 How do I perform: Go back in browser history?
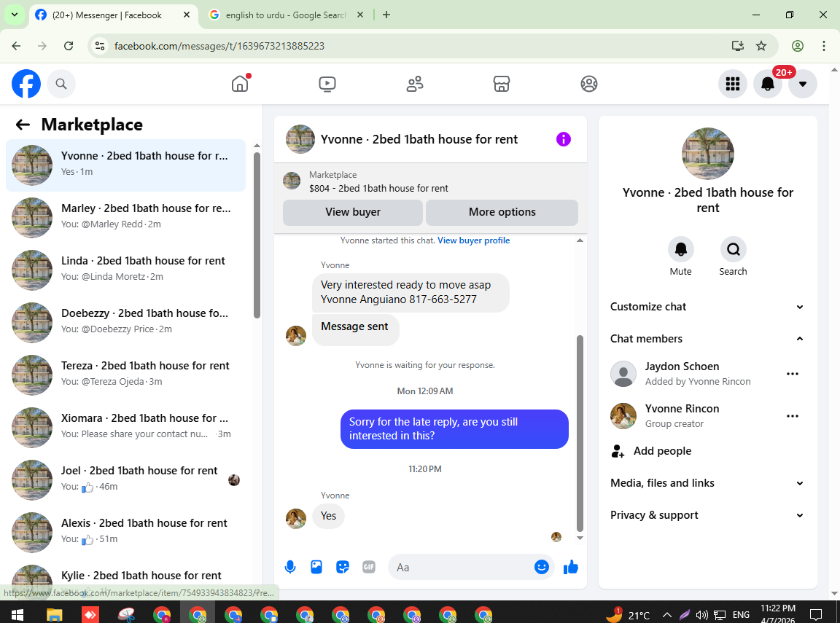pyautogui.click(x=16, y=46)
